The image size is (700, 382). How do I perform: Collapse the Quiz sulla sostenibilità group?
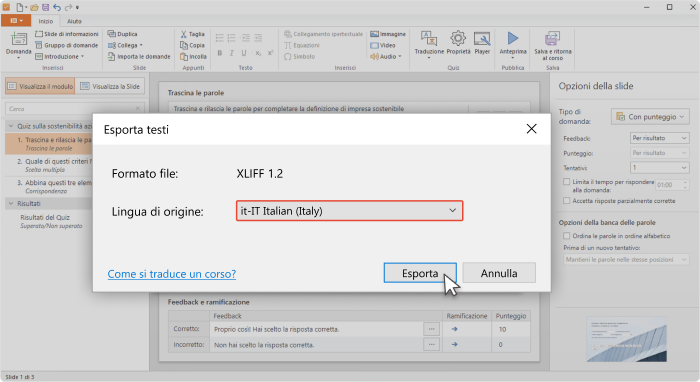11,126
